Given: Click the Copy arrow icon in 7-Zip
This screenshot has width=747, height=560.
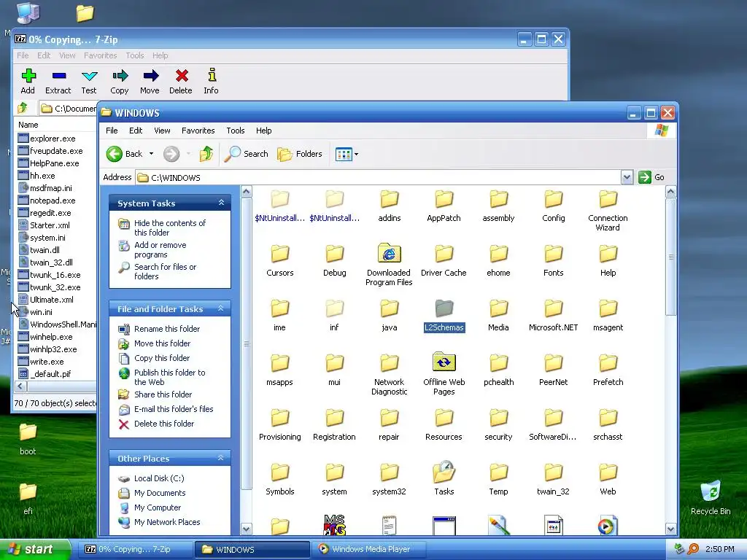Looking at the screenshot, I should tap(120, 76).
